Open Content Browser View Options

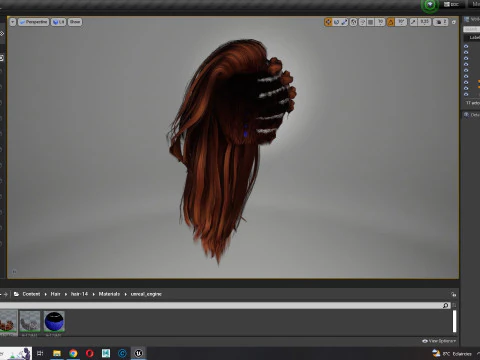pos(439,341)
